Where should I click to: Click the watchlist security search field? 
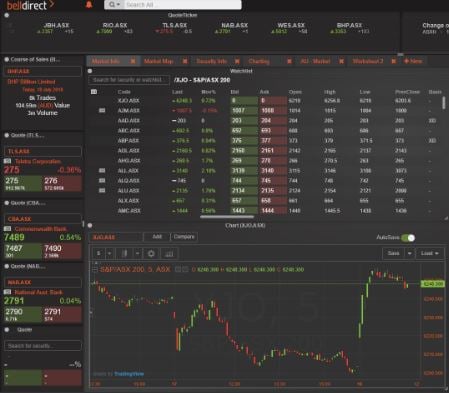click(129, 80)
